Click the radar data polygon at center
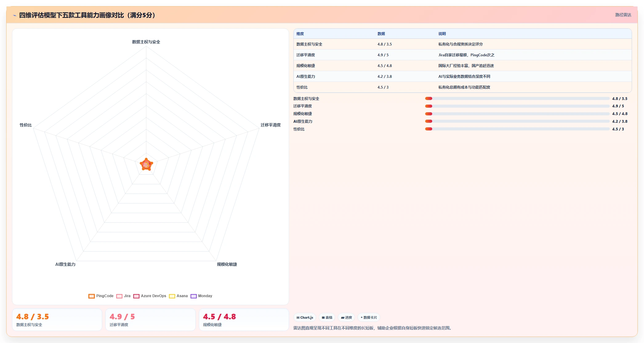The width and height of the screenshot is (644, 343). [x=146, y=165]
